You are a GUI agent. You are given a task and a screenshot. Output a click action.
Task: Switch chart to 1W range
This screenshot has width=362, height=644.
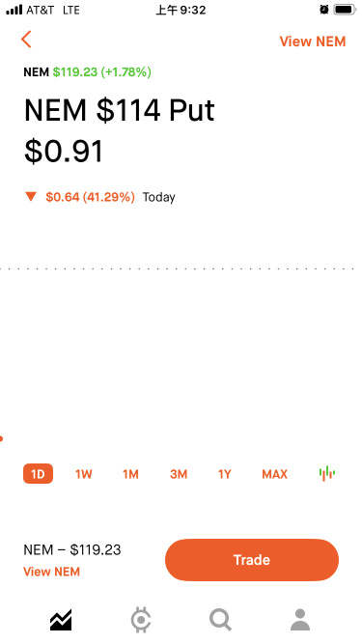(84, 474)
